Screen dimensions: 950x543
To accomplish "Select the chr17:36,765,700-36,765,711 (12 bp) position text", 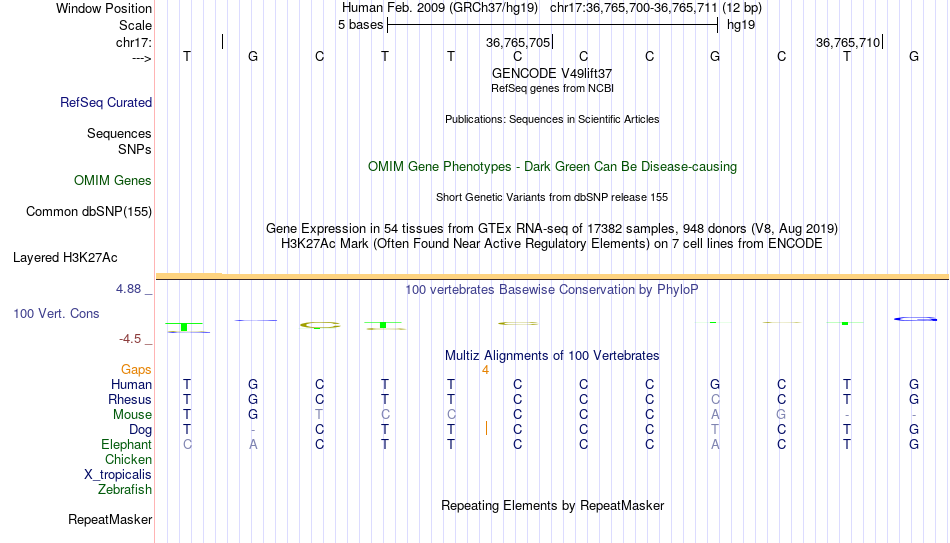I will tap(656, 8).
